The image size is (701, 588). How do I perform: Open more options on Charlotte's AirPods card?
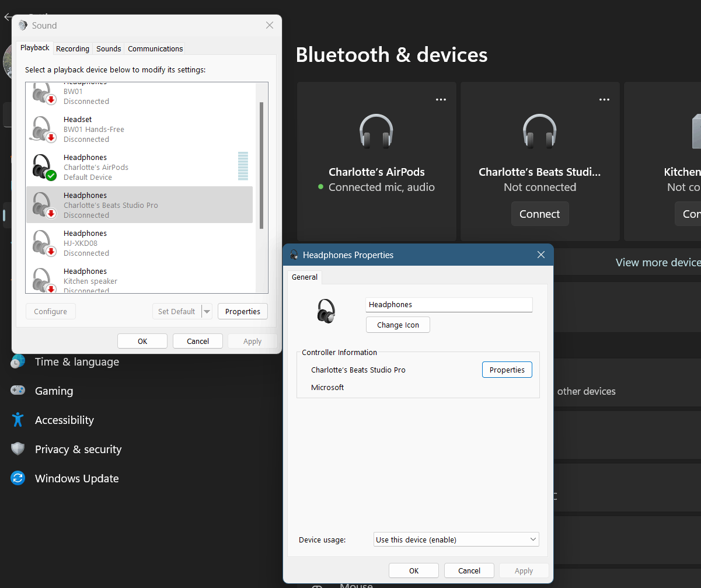pos(441,100)
